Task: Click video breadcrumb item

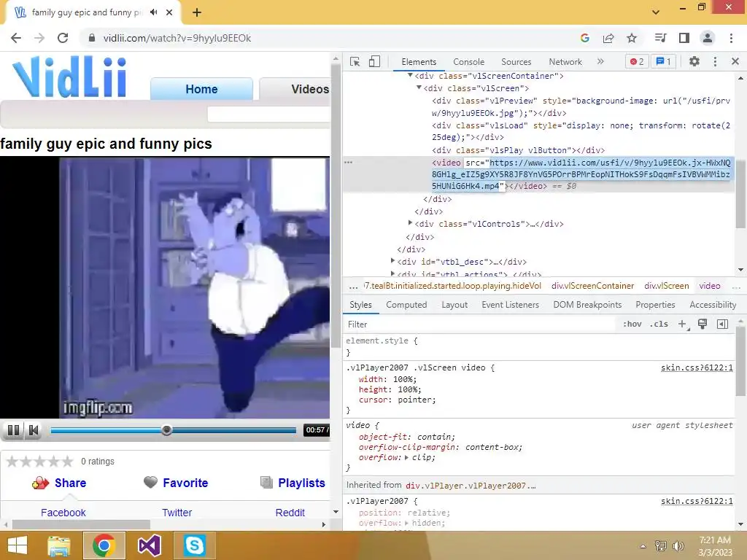Action: tap(709, 286)
